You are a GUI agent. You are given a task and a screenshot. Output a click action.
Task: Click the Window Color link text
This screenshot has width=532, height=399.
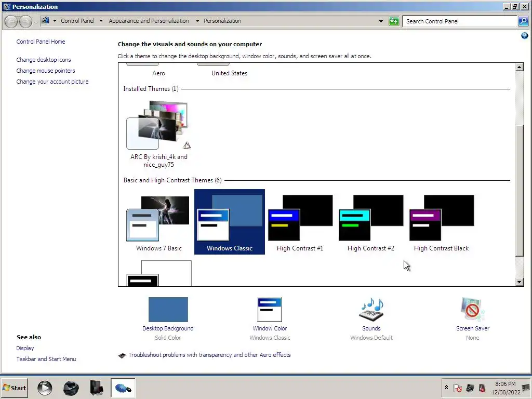point(270,328)
